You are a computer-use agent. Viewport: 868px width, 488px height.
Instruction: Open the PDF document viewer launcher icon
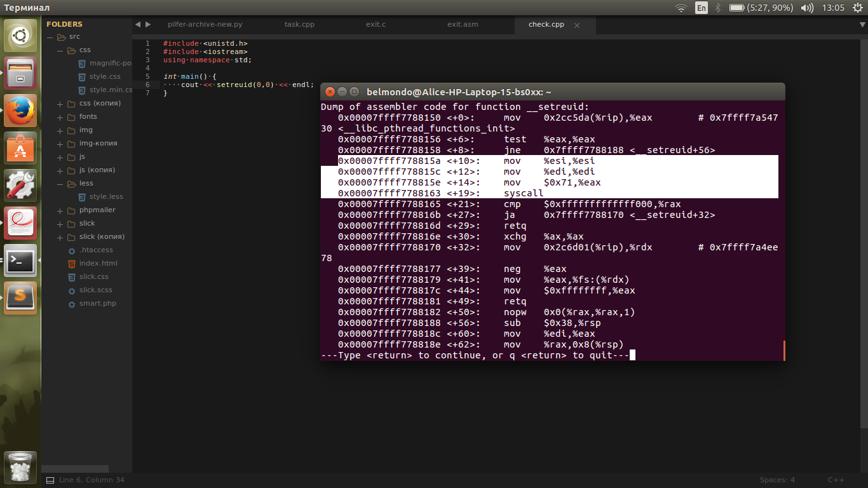tap(20, 223)
